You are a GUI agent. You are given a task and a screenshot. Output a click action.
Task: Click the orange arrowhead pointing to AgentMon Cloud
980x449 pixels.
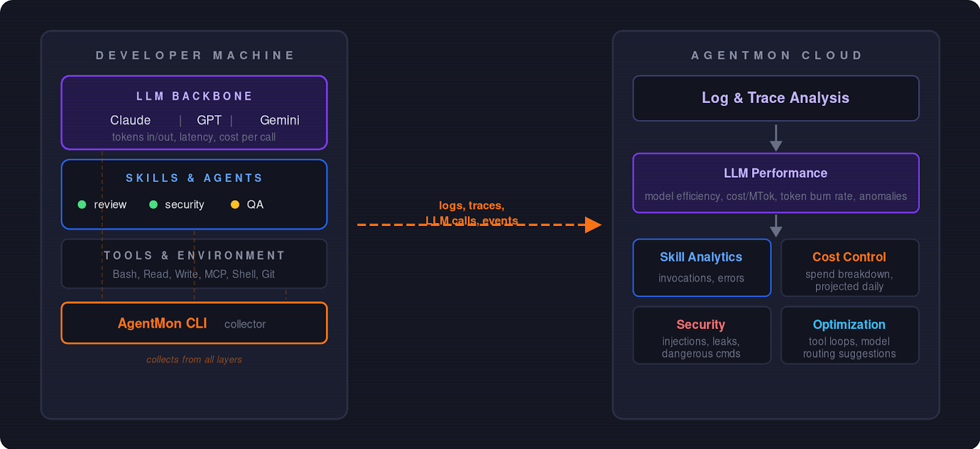592,225
